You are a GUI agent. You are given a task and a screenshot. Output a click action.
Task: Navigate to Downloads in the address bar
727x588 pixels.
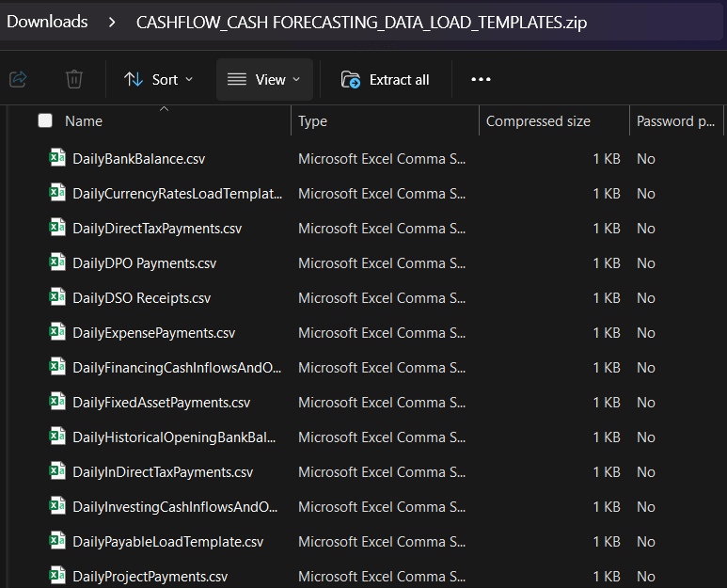click(x=47, y=22)
